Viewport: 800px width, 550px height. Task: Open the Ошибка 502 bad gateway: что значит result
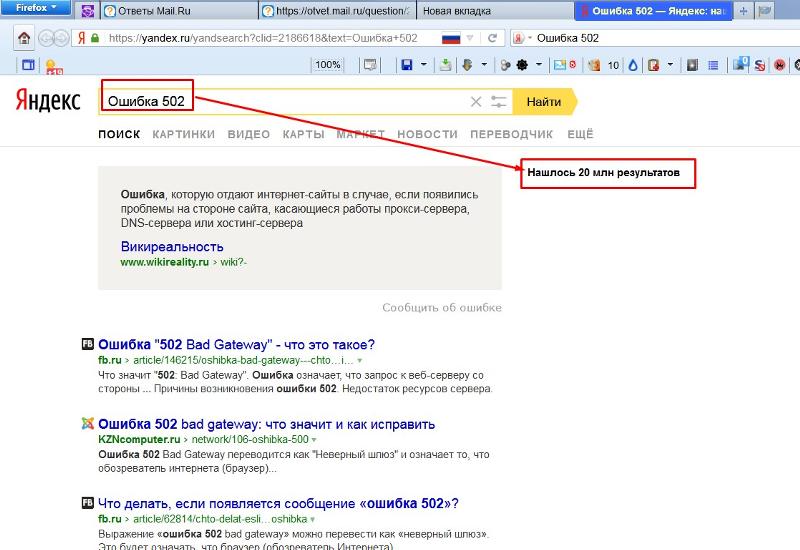coord(266,424)
